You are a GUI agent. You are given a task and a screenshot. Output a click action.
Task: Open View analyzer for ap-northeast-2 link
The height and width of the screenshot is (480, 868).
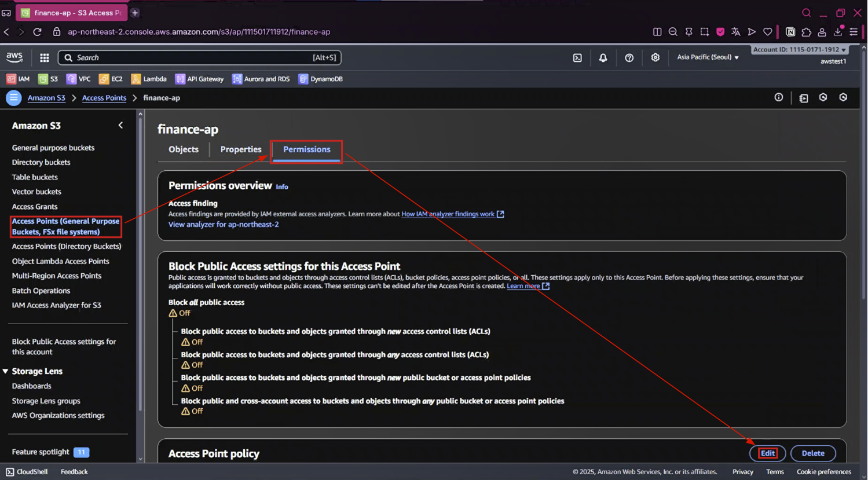point(224,225)
